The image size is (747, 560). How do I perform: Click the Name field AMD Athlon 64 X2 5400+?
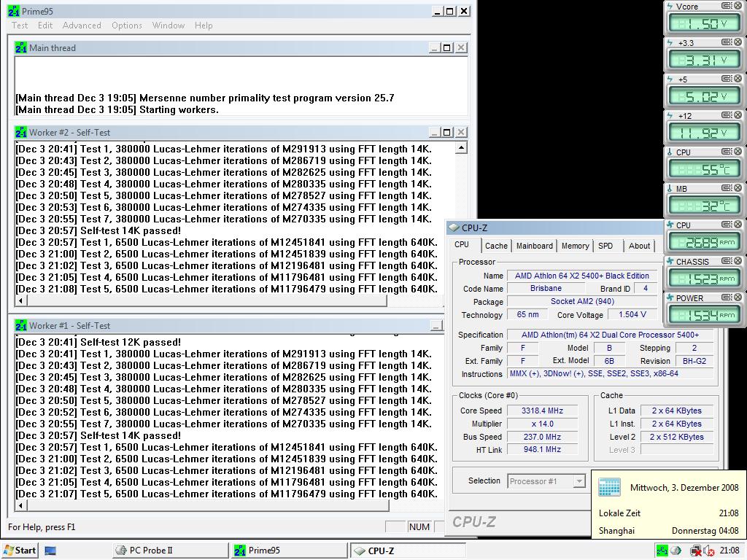pos(581,276)
